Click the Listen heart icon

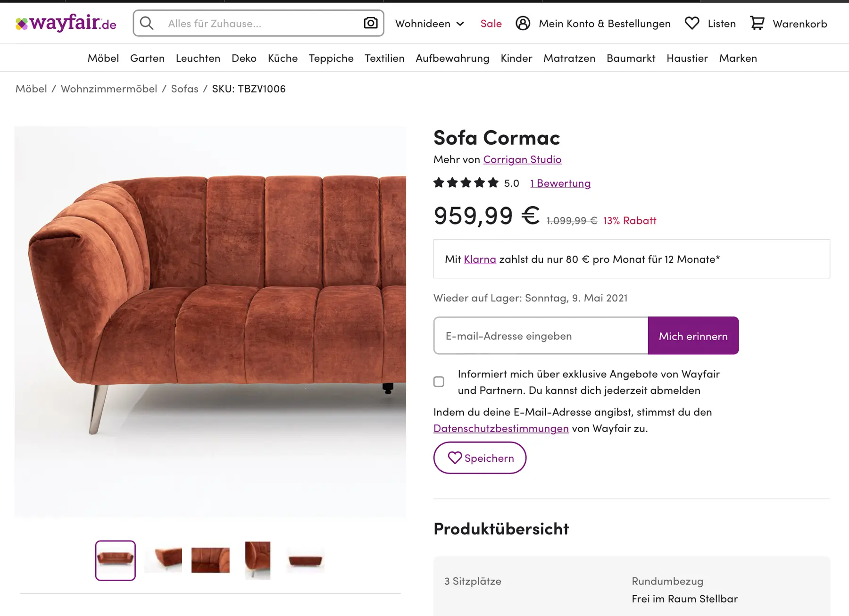tap(691, 23)
